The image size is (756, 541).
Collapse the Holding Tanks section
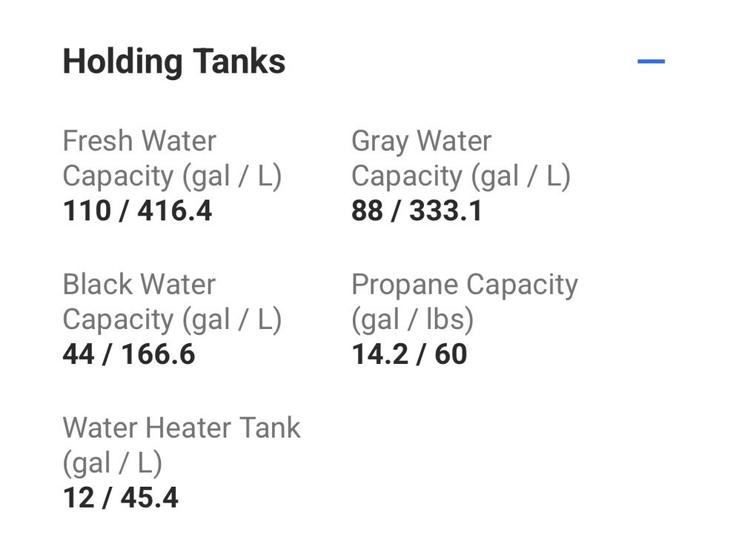point(651,62)
